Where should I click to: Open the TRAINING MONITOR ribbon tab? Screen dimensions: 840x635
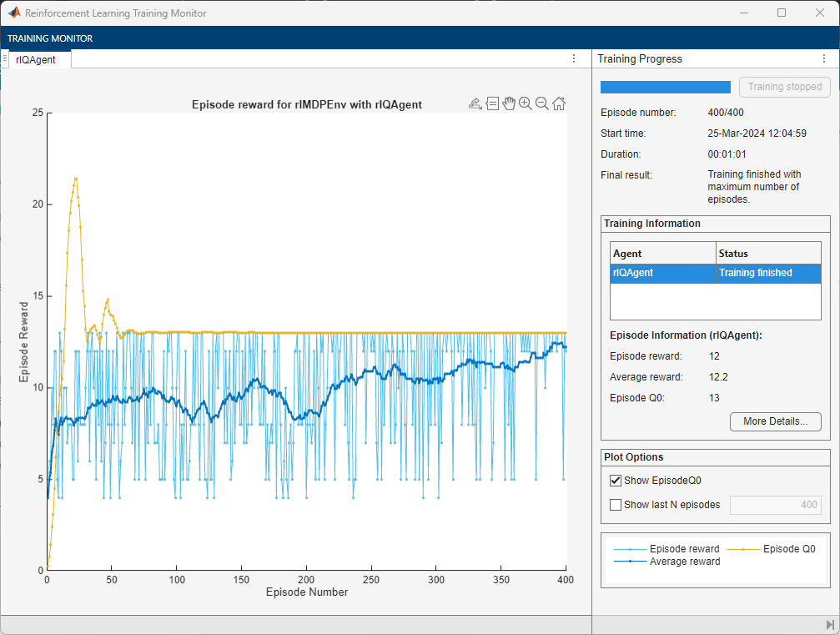tap(50, 38)
